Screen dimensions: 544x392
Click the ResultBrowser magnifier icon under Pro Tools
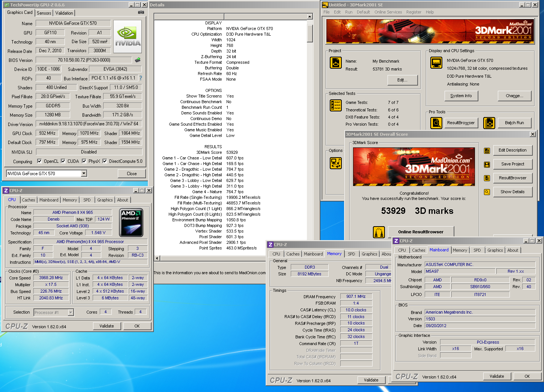[436, 123]
